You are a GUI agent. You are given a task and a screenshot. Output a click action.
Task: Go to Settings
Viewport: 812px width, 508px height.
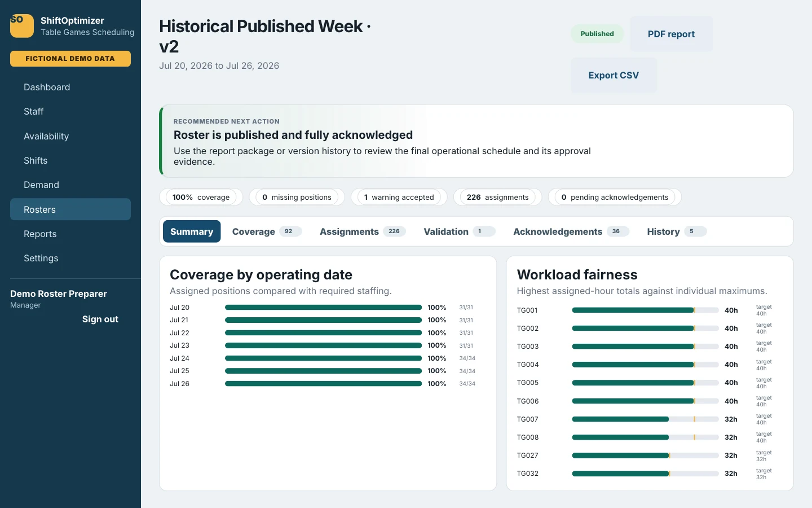coord(70,258)
